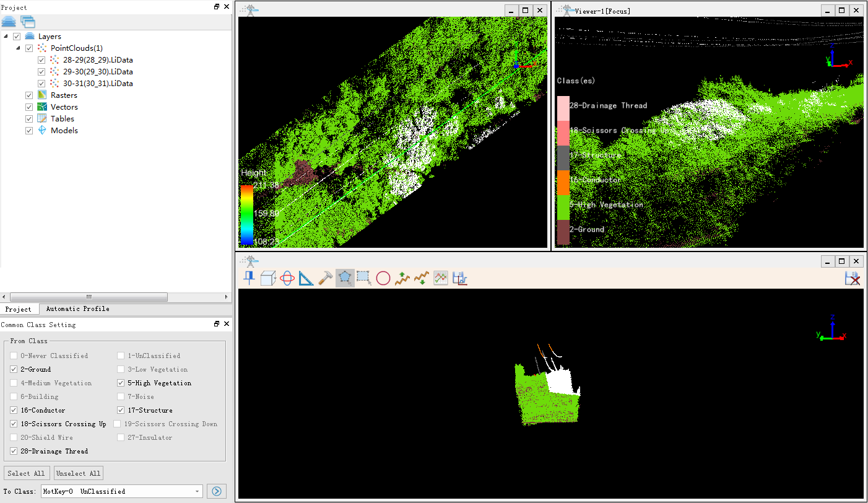The image size is (868, 503).
Task: Select the 3D box view tool
Action: (268, 278)
